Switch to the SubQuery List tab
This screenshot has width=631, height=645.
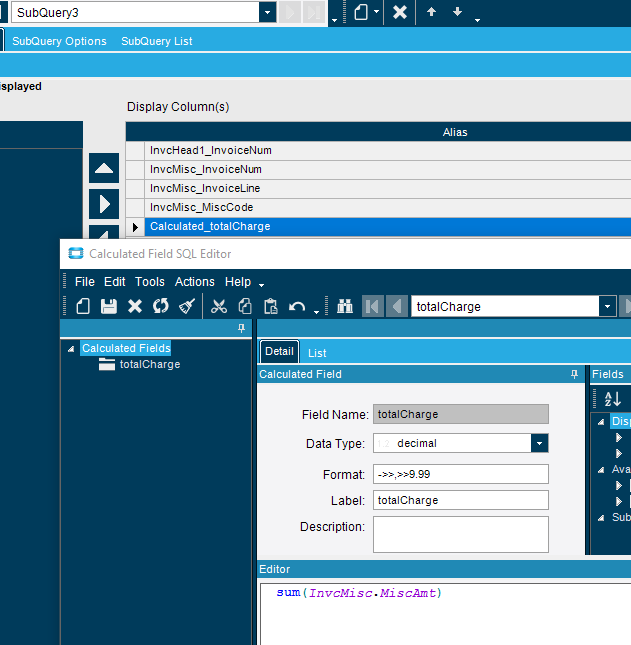pos(157,41)
